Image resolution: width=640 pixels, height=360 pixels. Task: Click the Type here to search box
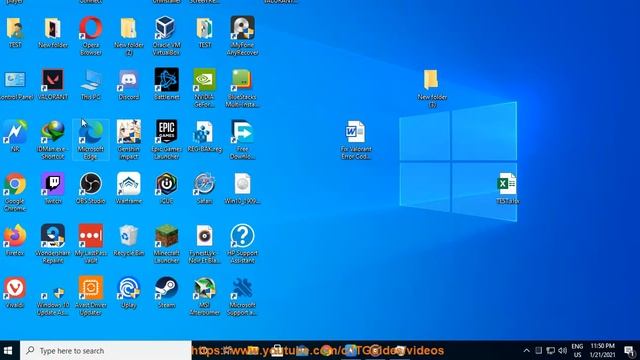point(105,350)
